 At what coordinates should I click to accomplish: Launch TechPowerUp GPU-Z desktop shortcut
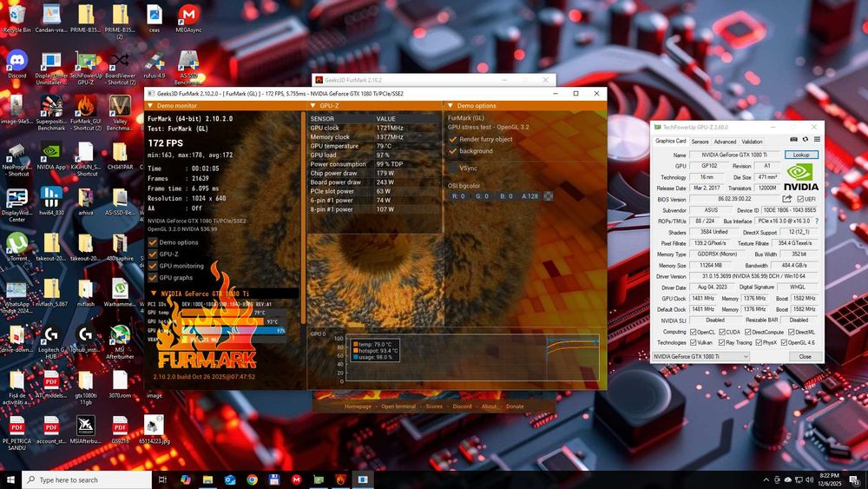86,68
